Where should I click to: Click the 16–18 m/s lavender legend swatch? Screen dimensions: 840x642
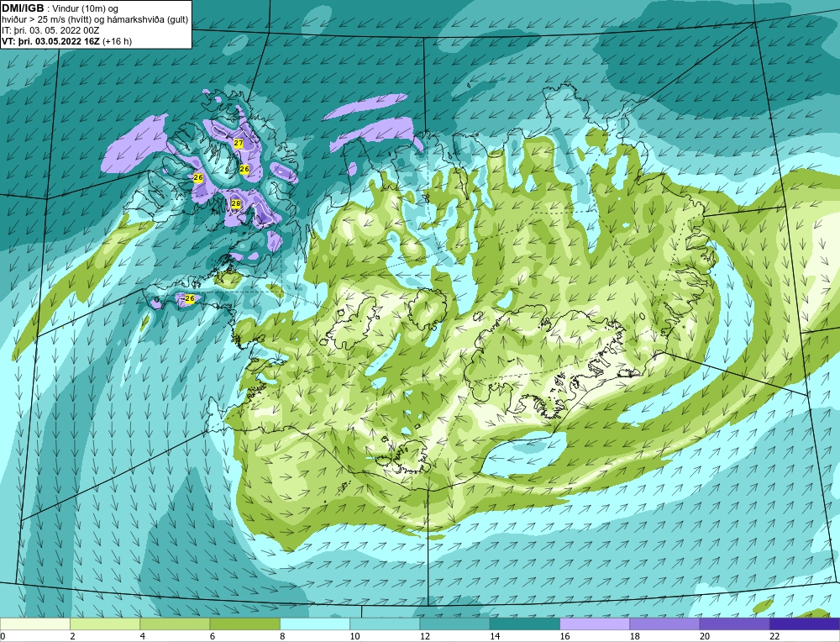coord(595,624)
